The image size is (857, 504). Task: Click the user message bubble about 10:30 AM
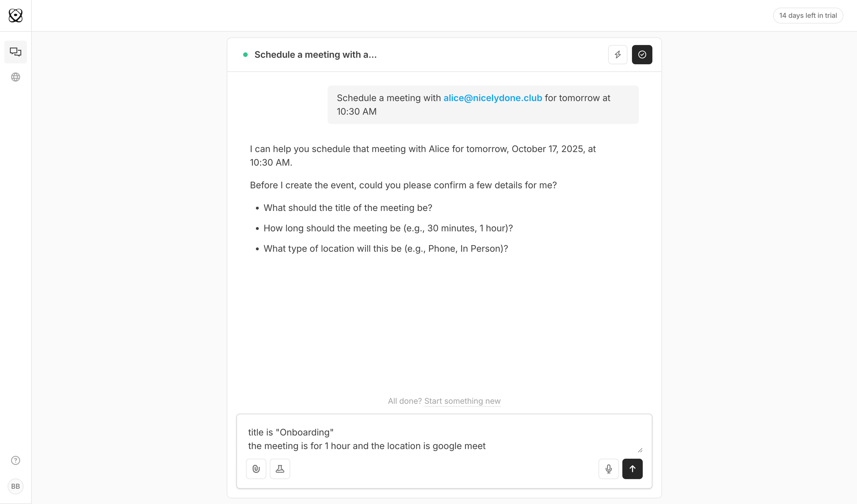[483, 105]
